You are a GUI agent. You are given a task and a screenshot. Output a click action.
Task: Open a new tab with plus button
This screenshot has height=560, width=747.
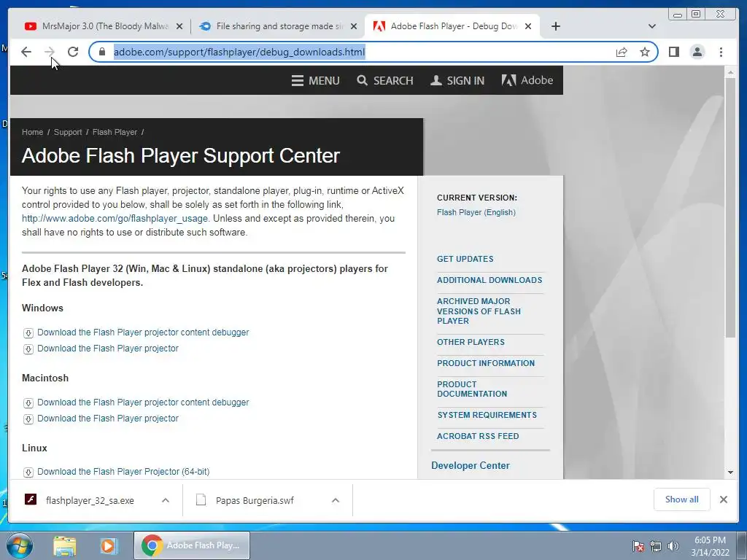(x=555, y=26)
